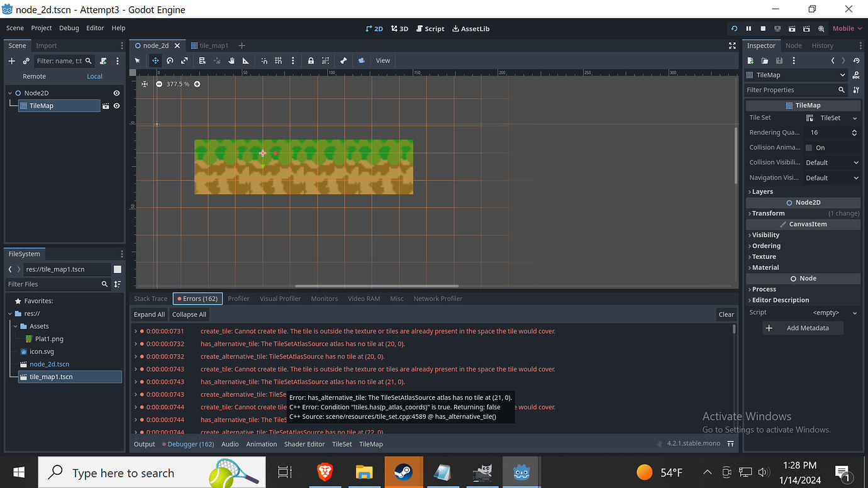
Task: Switch to the tile_map1 scene tab
Action: (x=214, y=45)
